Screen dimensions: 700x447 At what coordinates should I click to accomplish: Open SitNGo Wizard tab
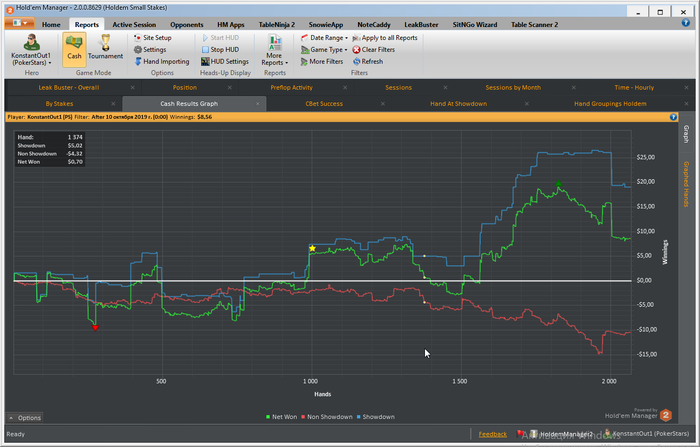point(475,25)
